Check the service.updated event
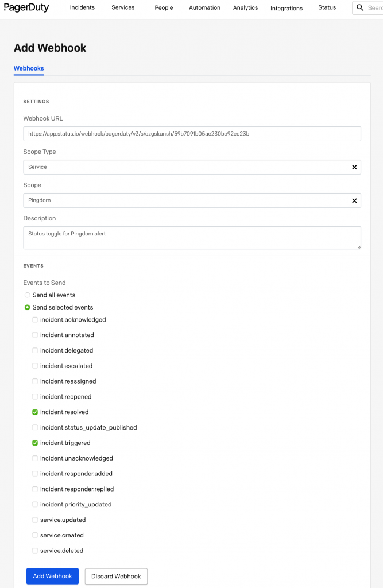 34,520
